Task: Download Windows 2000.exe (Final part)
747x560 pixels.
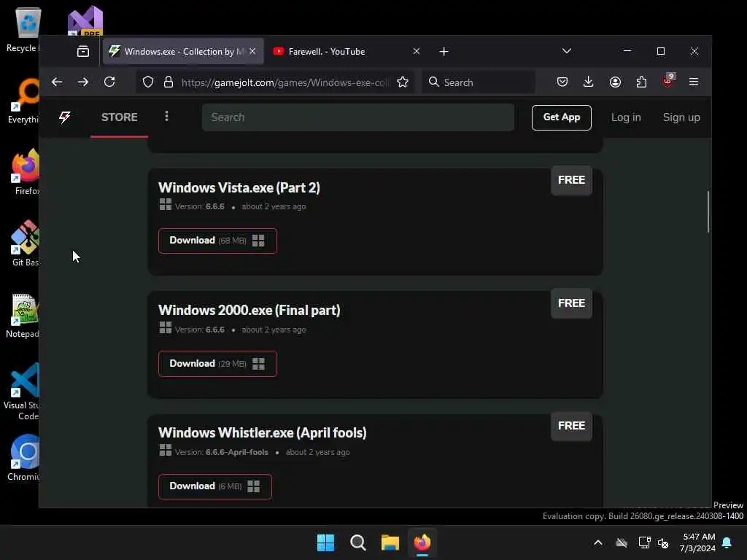Action: (217, 364)
